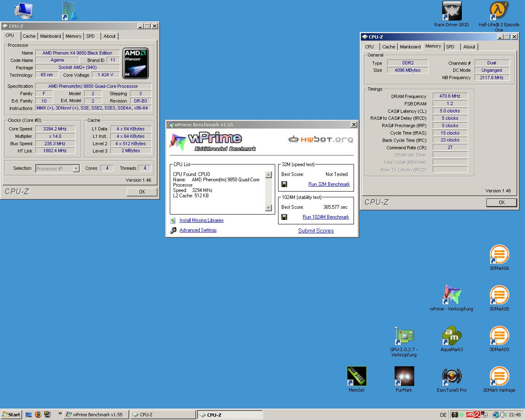Launch Firefox from quick launch bar
The image size is (525, 420).
tap(38, 414)
